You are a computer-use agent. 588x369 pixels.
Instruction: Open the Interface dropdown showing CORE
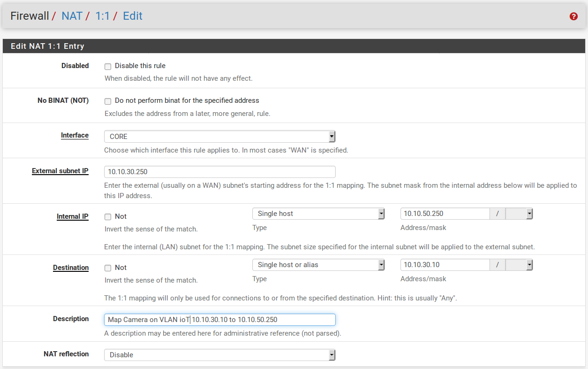pos(219,137)
